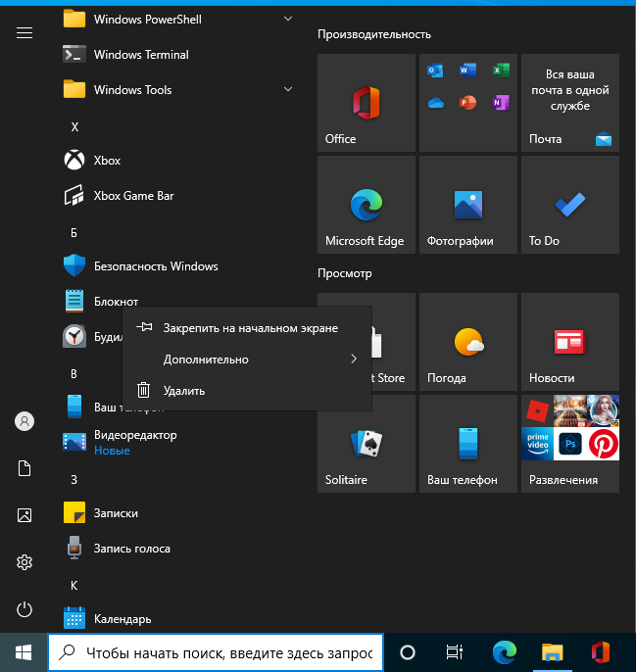Jump via letter Б section header
This screenshot has width=636, height=672.
point(73,233)
